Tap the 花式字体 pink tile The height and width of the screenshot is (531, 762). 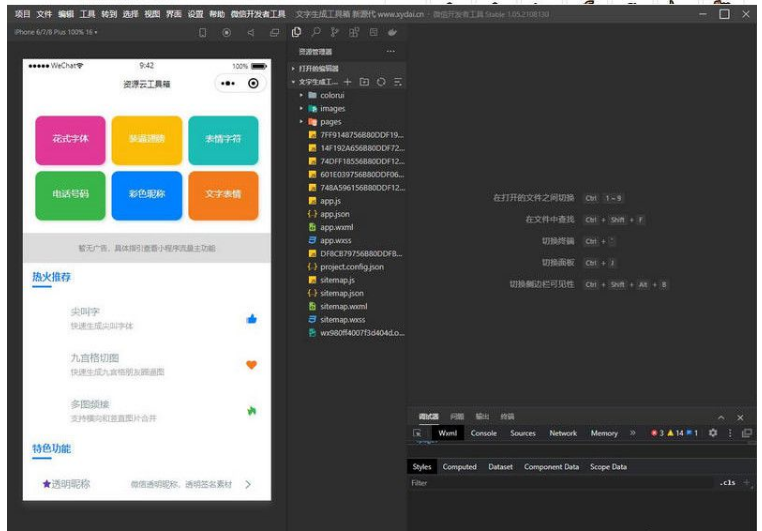coord(70,140)
